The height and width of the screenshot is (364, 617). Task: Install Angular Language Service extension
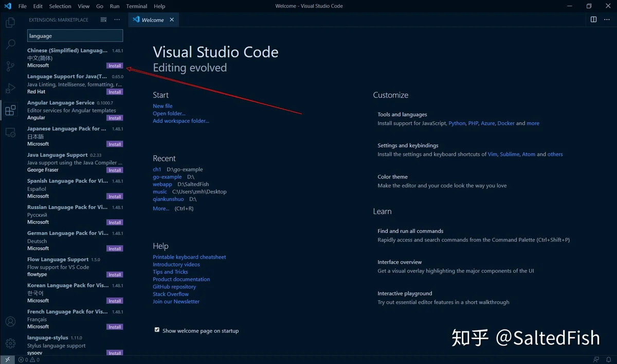[115, 118]
